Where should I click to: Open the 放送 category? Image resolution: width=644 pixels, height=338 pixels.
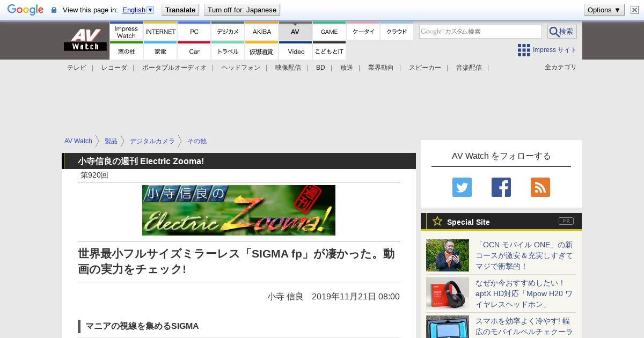347,68
